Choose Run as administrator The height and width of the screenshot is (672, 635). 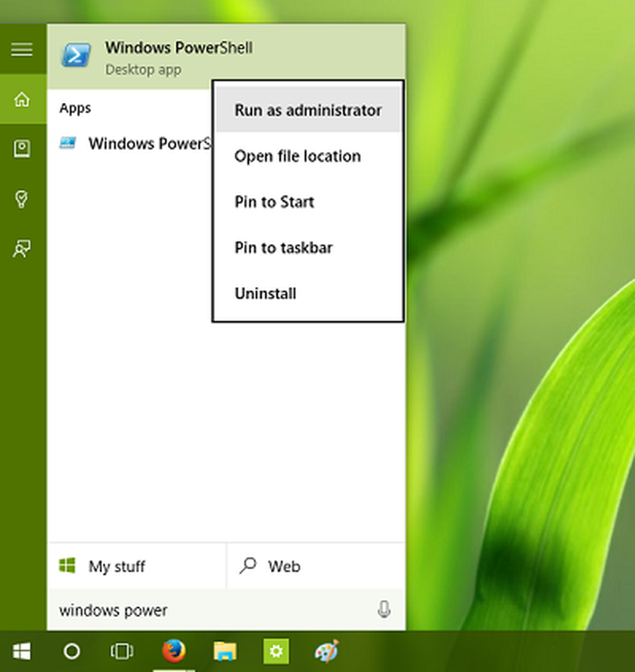(x=308, y=110)
